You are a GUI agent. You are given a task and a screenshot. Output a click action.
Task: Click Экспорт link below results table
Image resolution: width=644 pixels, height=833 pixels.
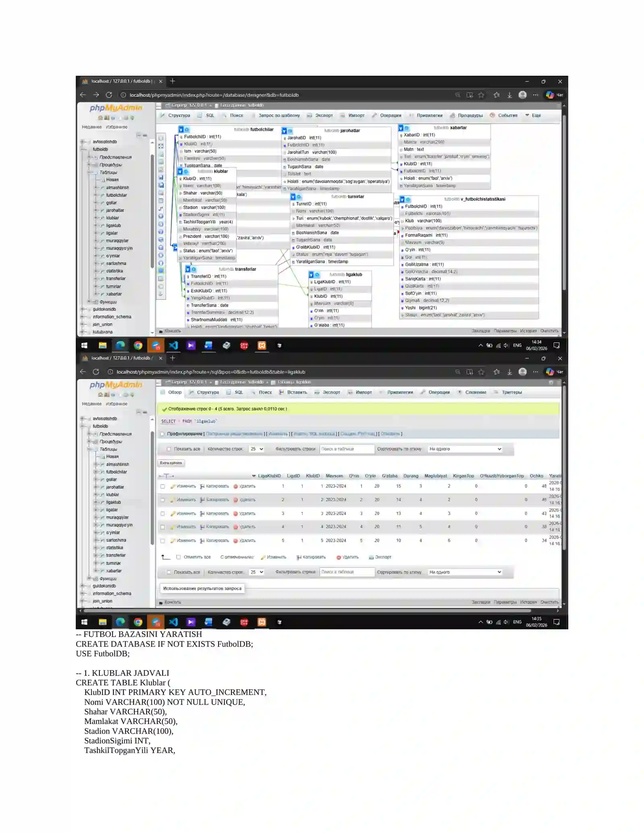pos(380,557)
